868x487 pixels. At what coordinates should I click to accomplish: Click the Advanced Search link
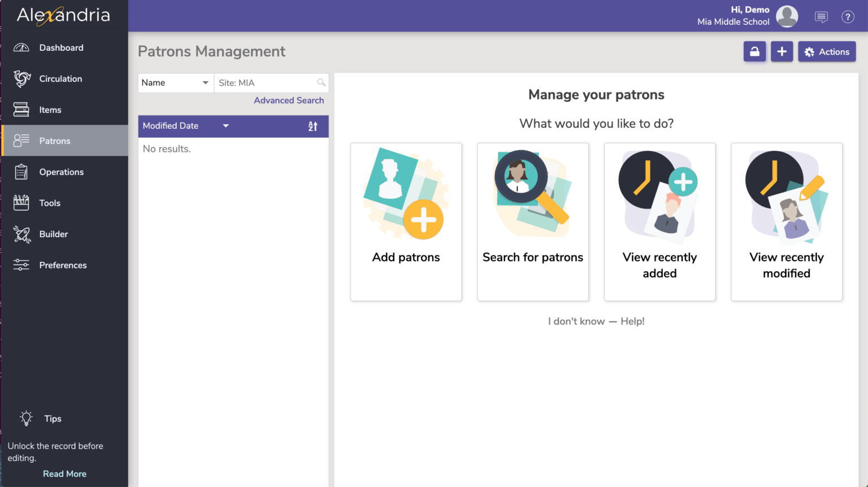(289, 101)
